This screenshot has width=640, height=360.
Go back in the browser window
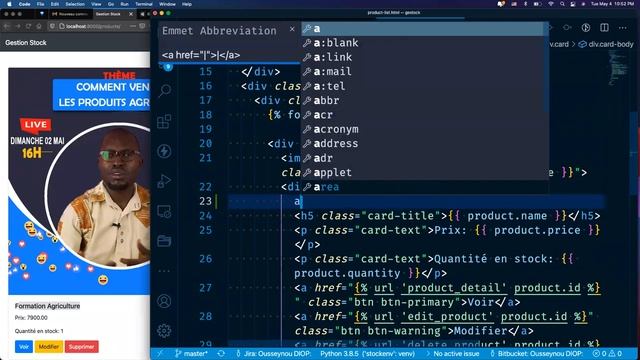[x=7, y=26]
